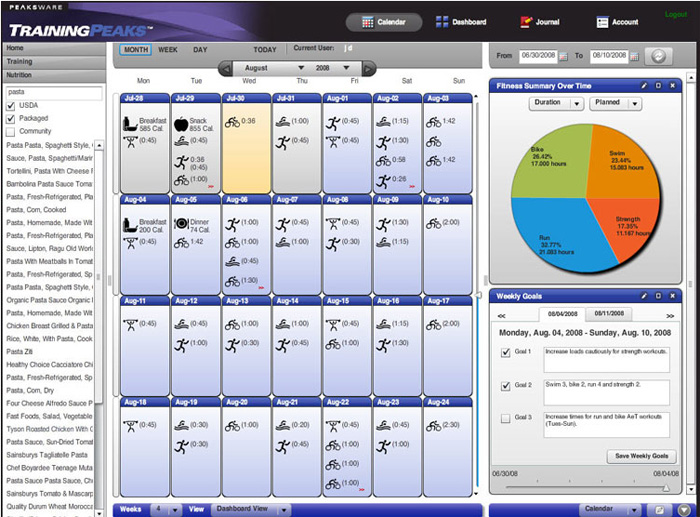
Task: Uncheck the USDA checkbox
Action: click(x=11, y=105)
